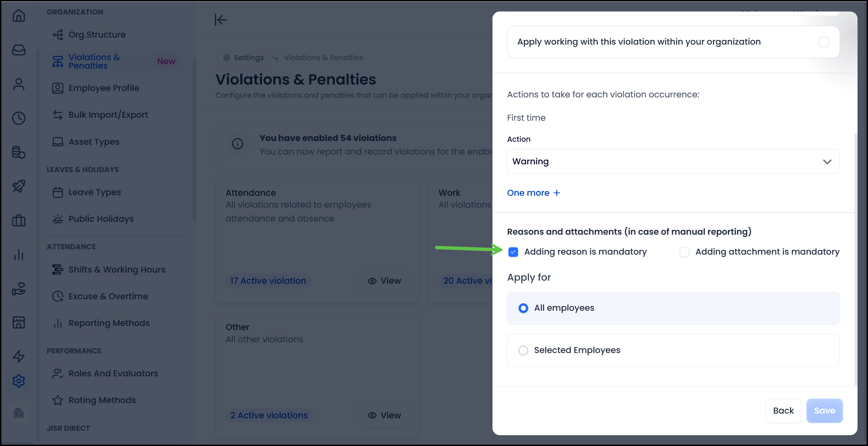Select the All employees radio option

(x=523, y=308)
